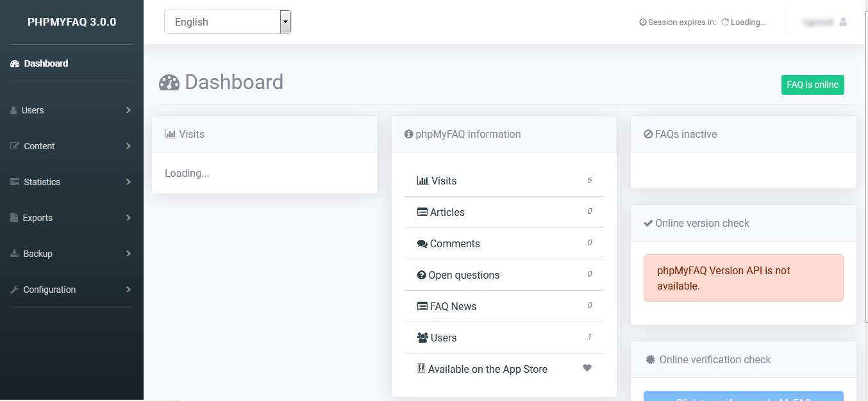Click the blue verify button in verification card
The height and width of the screenshot is (401, 868).
point(744,396)
